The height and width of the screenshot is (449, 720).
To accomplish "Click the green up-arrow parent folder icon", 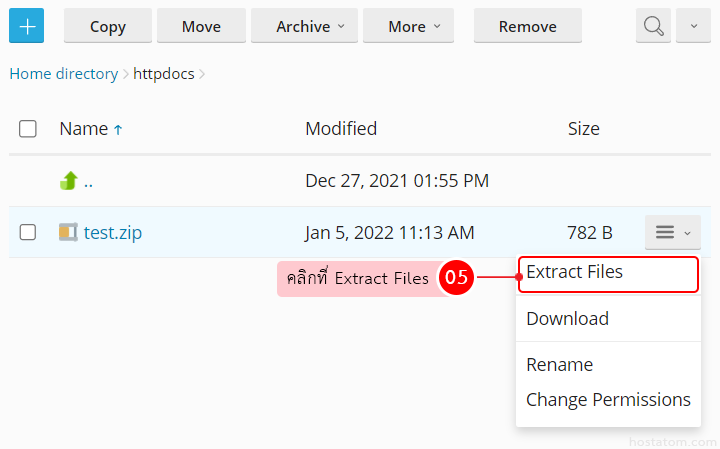I will click(69, 181).
